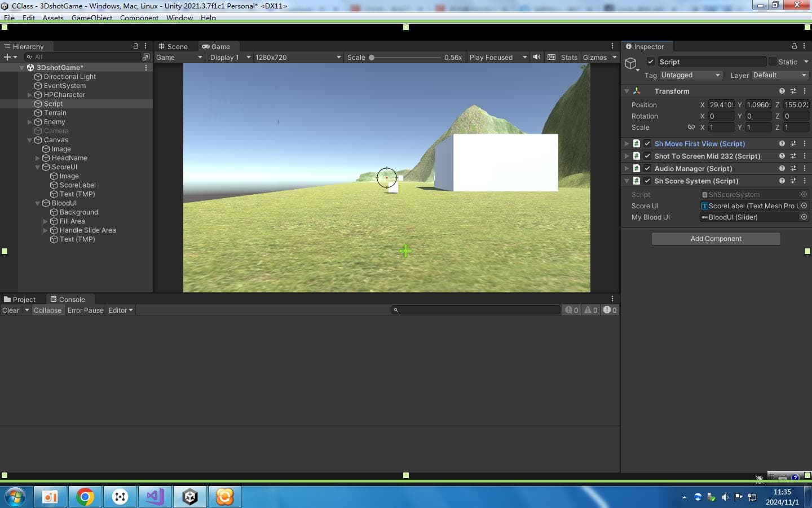The image size is (812, 508).
Task: Click the Windows Start button
Action: [x=15, y=497]
